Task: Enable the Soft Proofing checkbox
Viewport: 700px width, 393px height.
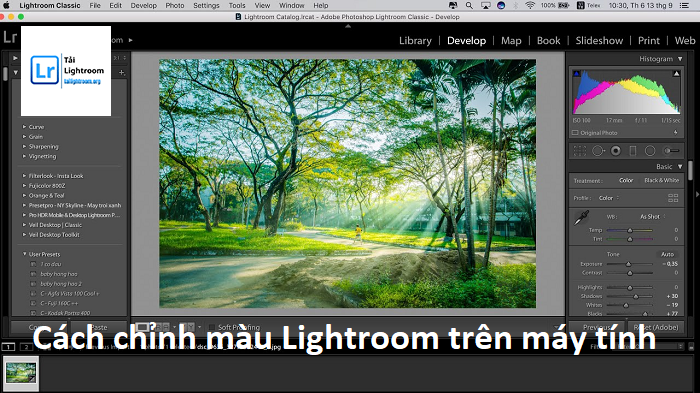Action: (x=212, y=327)
